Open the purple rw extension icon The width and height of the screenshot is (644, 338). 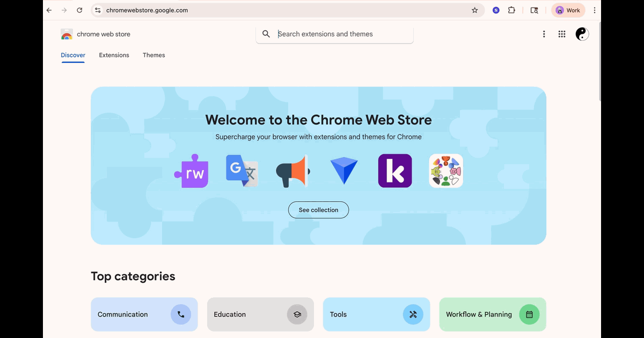192,171
